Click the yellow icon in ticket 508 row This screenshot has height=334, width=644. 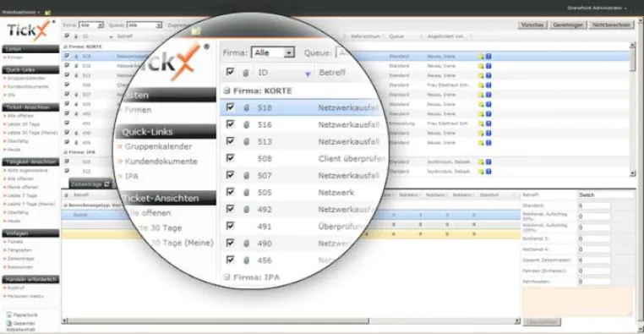[481, 85]
